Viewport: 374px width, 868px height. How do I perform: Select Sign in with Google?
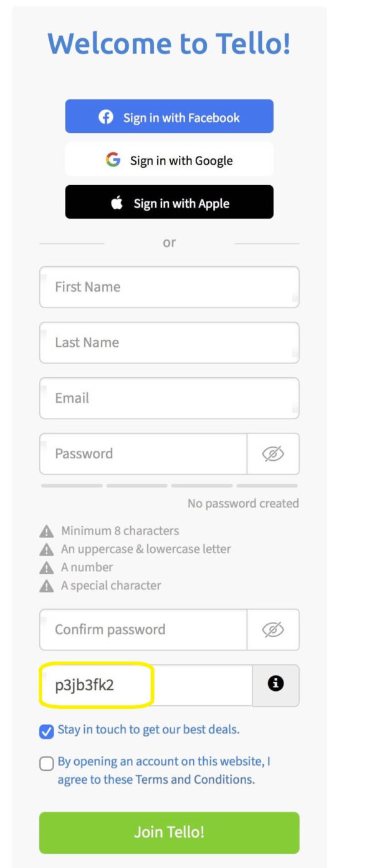tap(169, 160)
